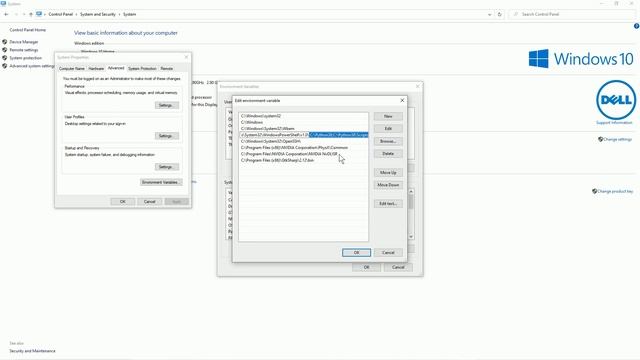Click the Dell logo image

616,100
